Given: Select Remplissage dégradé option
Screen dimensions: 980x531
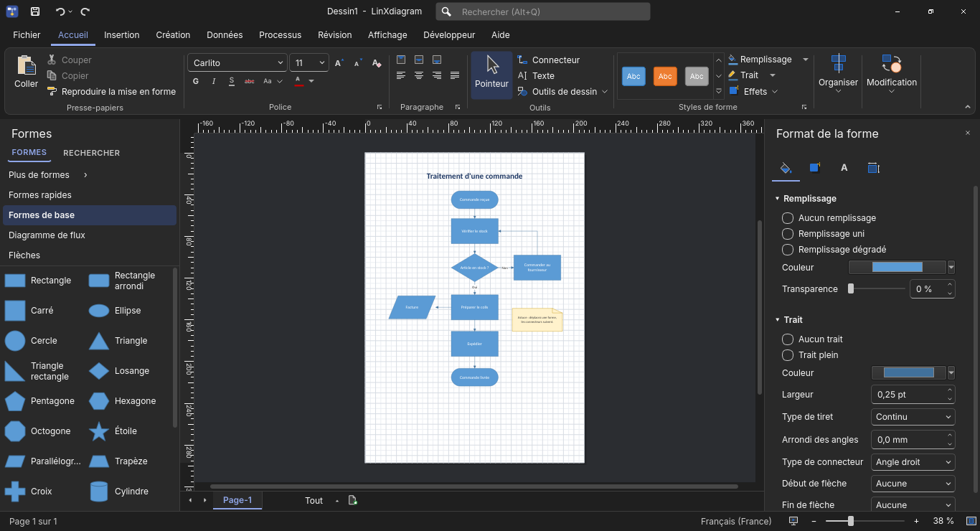Looking at the screenshot, I should [834, 250].
